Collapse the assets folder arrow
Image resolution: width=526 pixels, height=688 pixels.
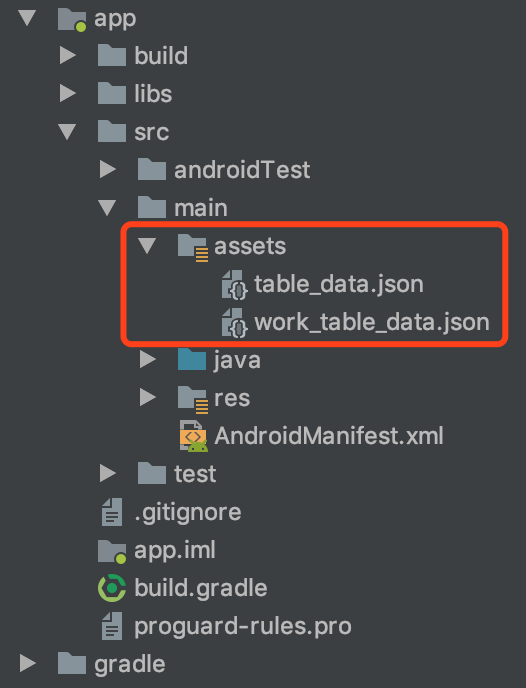point(147,246)
